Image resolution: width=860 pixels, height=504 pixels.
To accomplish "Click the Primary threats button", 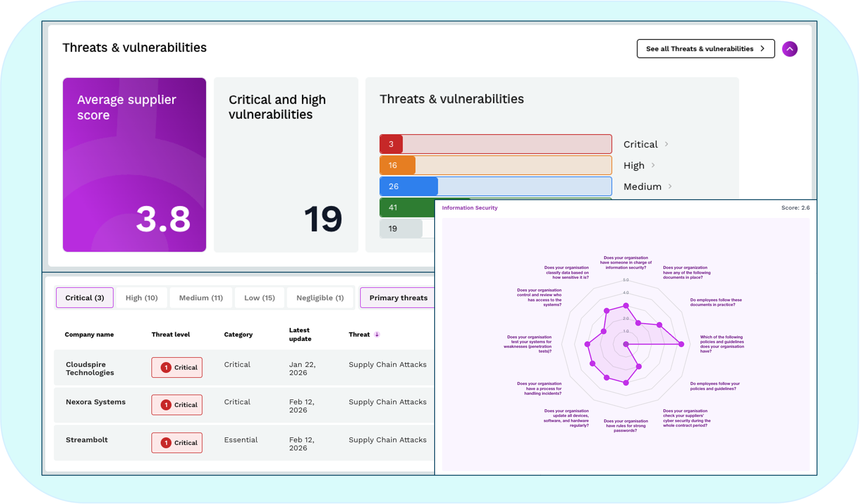I will tap(398, 298).
